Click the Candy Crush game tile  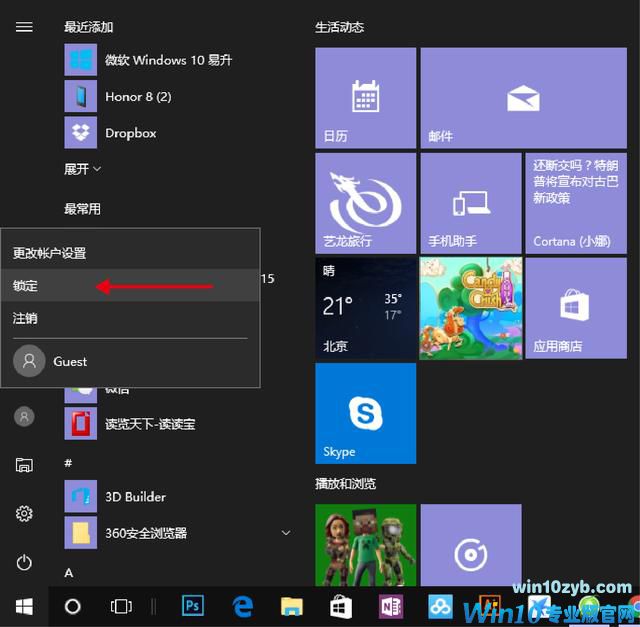470,307
